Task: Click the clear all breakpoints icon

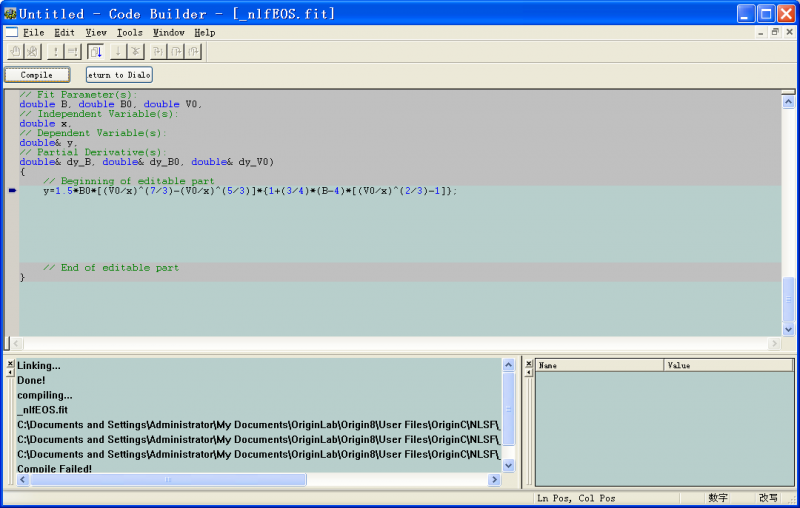Action: point(32,52)
